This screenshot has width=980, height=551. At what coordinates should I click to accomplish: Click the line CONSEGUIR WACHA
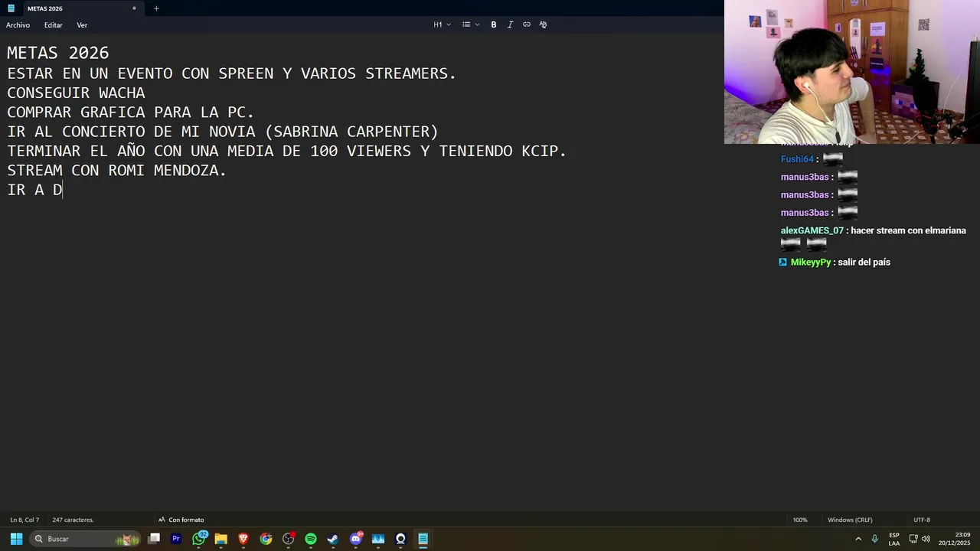76,93
